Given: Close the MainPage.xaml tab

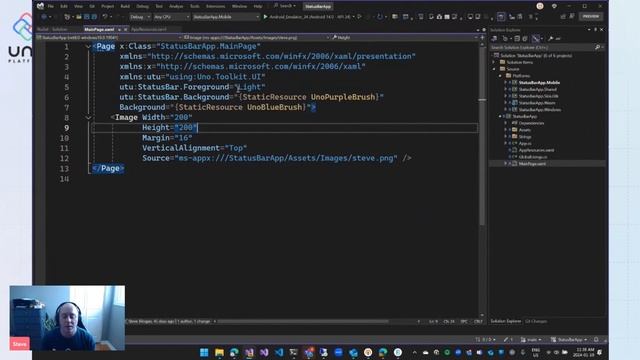Looking at the screenshot, I should [125, 29].
